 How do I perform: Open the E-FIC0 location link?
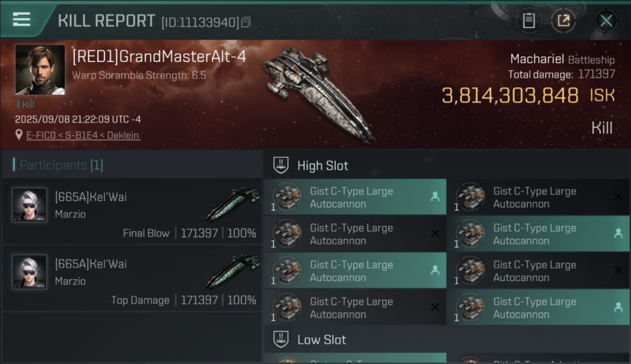[x=83, y=135]
